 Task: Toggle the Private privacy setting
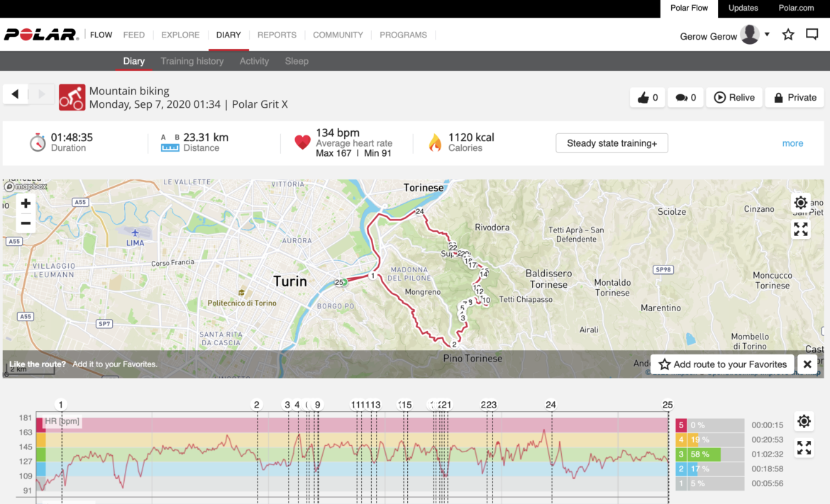point(795,98)
